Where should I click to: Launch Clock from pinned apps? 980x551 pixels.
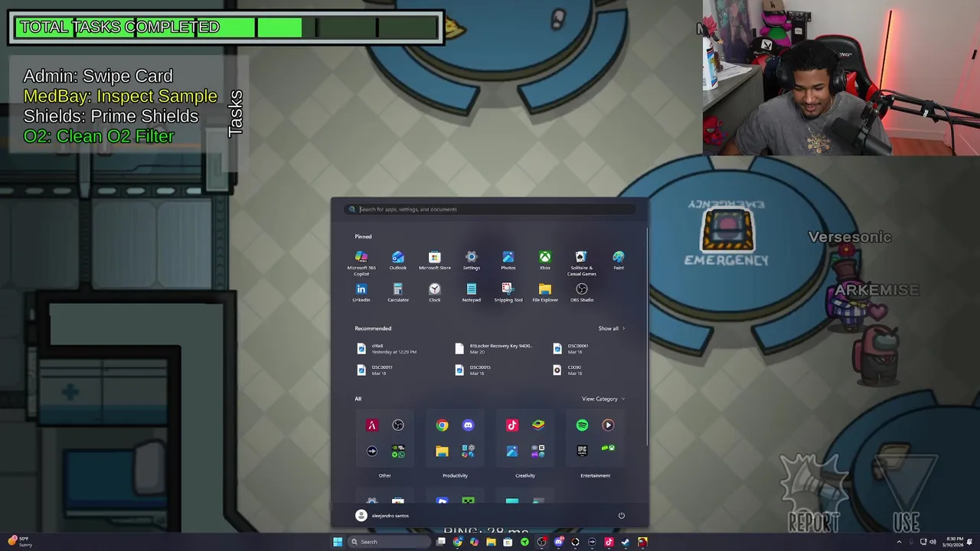[434, 292]
